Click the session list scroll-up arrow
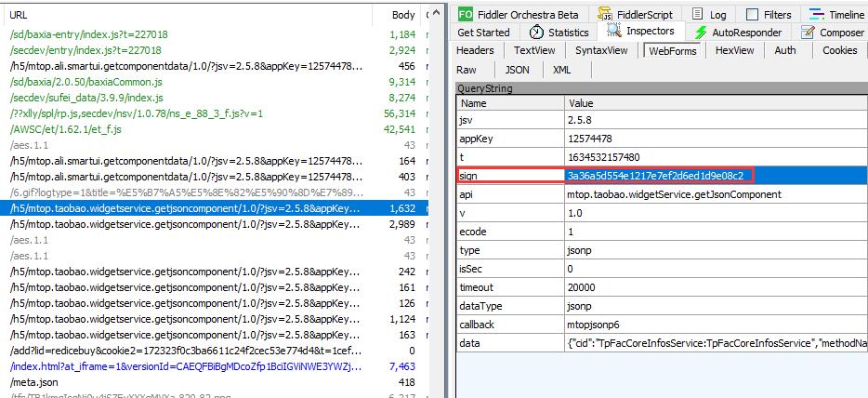 tap(438, 14)
